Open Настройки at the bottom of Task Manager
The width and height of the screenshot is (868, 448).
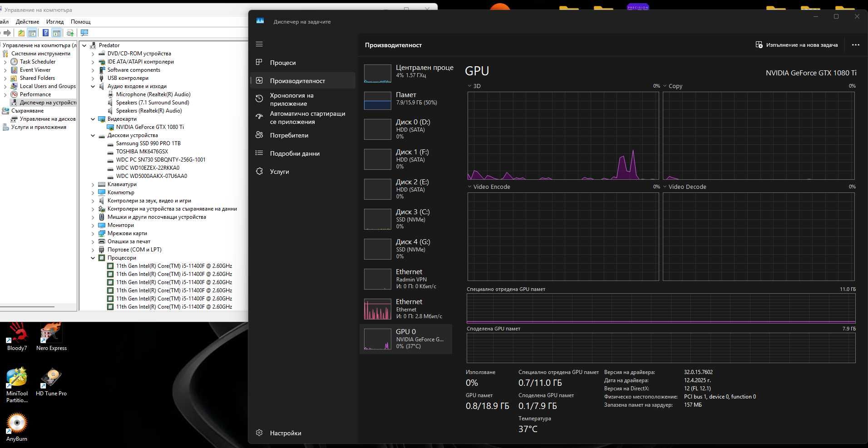click(x=302, y=433)
